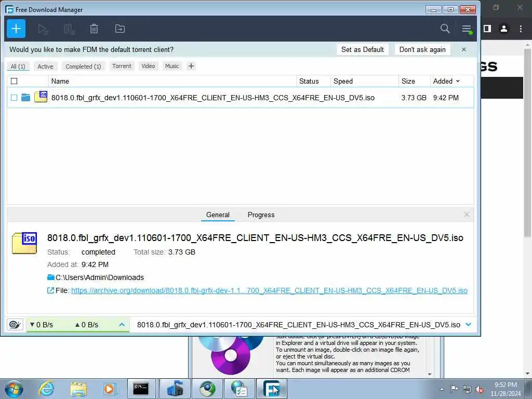Open network tray icon in the taskbar
The height and width of the screenshot is (399, 532).
[x=467, y=390]
